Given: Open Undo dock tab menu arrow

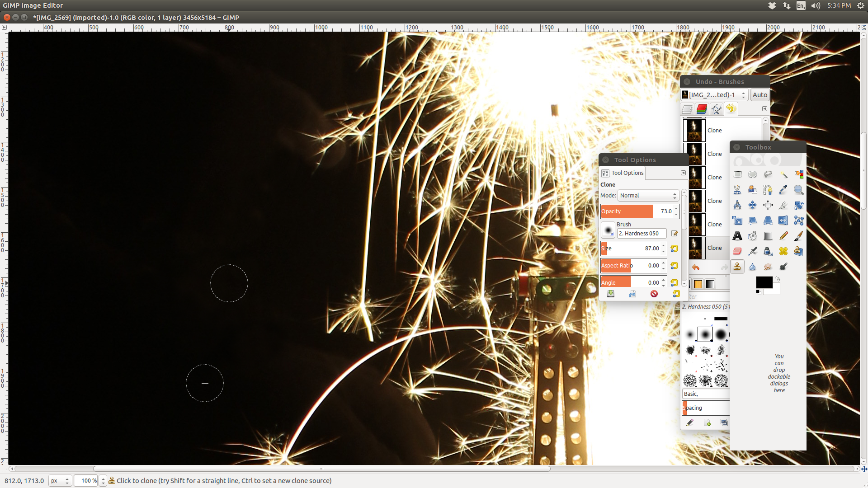Looking at the screenshot, I should 764,109.
